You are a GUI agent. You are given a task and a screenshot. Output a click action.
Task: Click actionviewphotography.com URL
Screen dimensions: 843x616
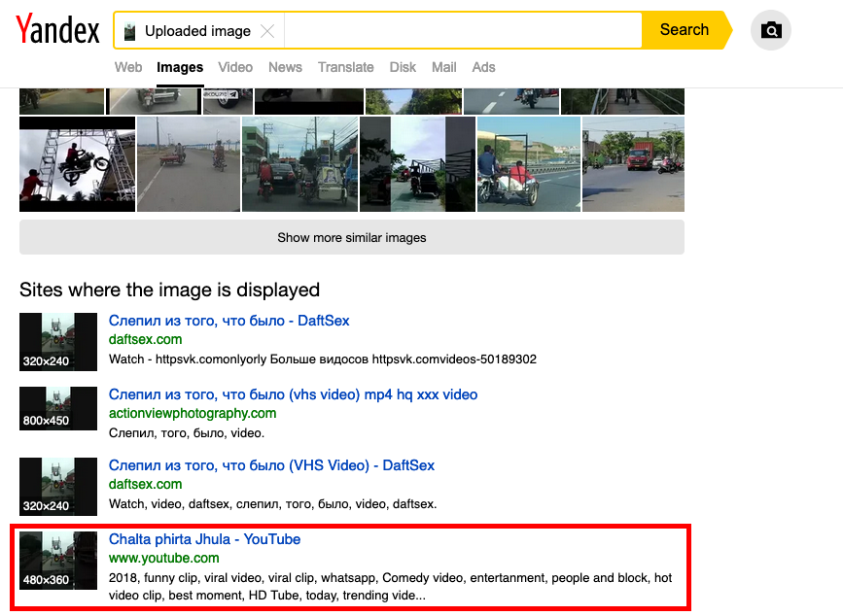[193, 413]
